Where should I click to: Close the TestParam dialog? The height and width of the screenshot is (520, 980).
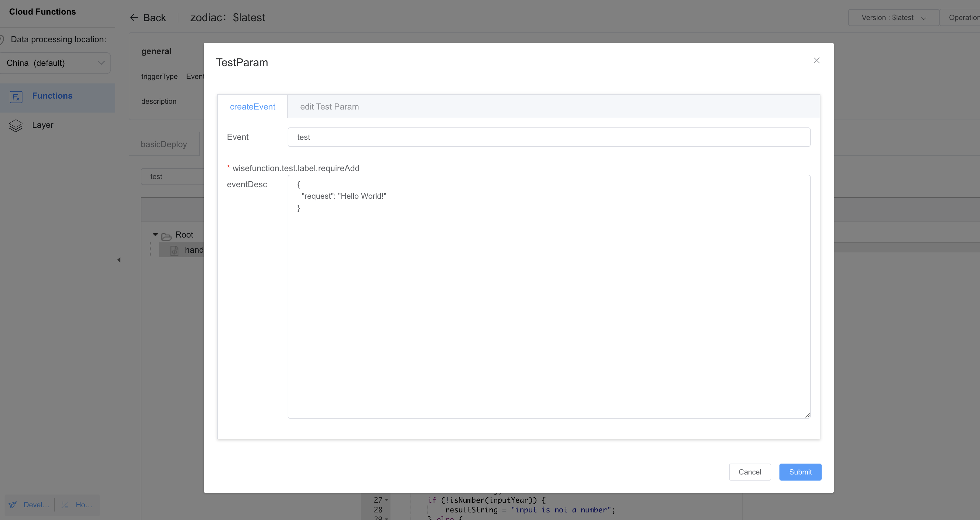[816, 60]
